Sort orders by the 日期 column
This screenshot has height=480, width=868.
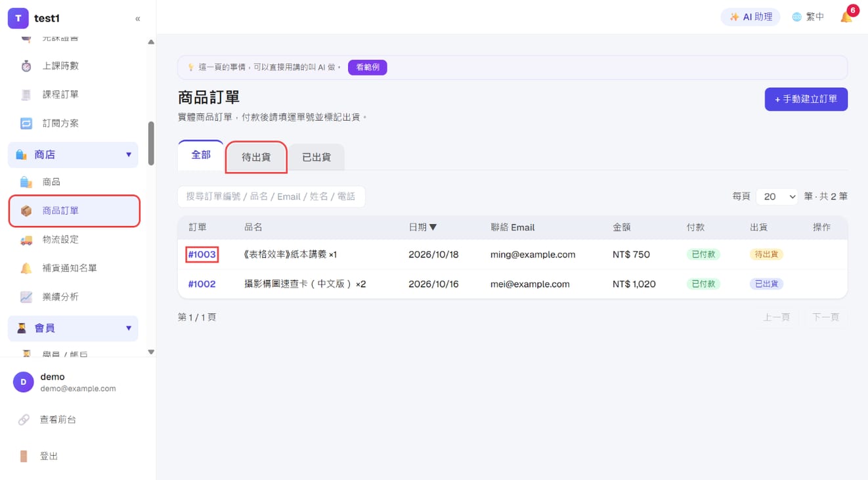click(x=422, y=227)
